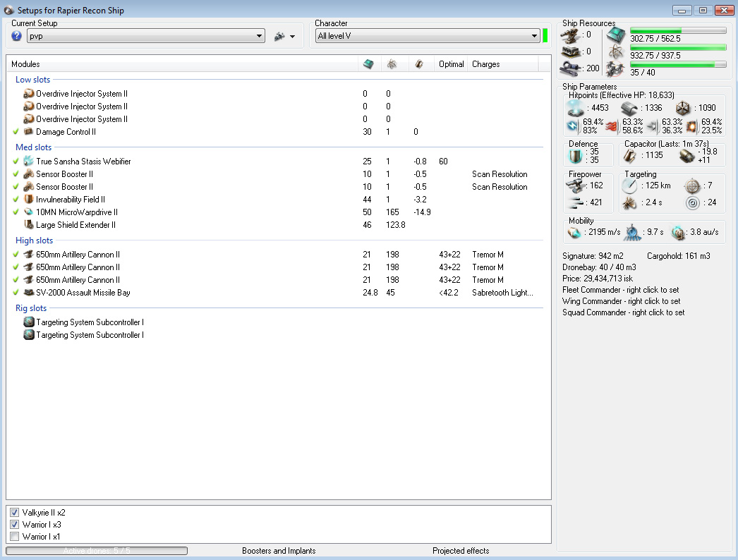Click the Active drones progress bar
Image resolution: width=738 pixels, height=560 pixels.
pos(97,551)
